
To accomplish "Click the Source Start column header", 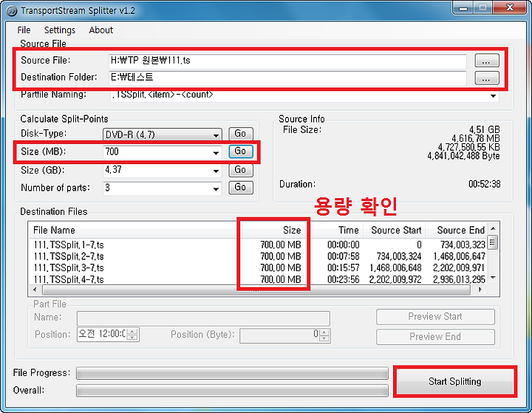I will pyautogui.click(x=395, y=230).
